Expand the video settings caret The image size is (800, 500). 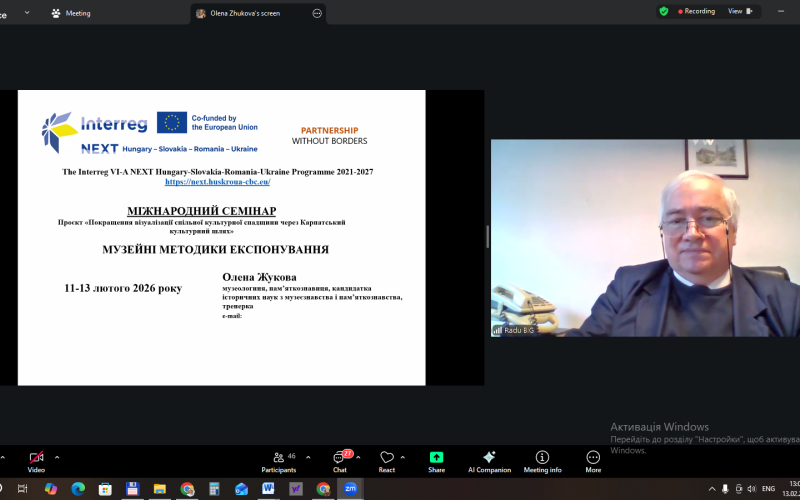click(57, 456)
